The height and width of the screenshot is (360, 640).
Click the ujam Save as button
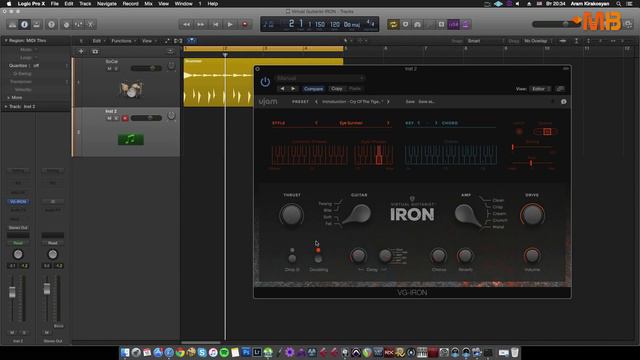pyautogui.click(x=427, y=102)
